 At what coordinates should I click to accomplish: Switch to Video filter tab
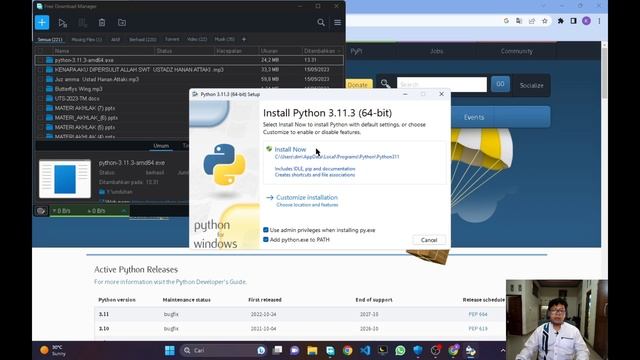tap(197, 40)
